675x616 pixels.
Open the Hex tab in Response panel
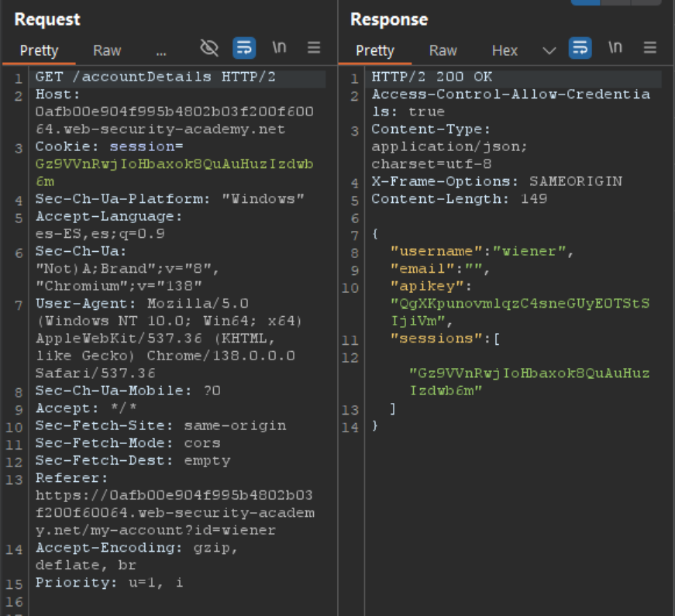[x=505, y=50]
